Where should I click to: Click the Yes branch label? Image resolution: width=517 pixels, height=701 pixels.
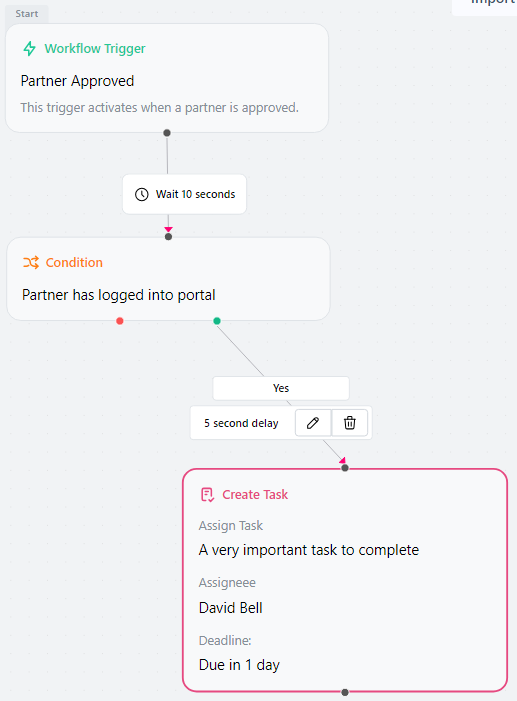click(281, 388)
